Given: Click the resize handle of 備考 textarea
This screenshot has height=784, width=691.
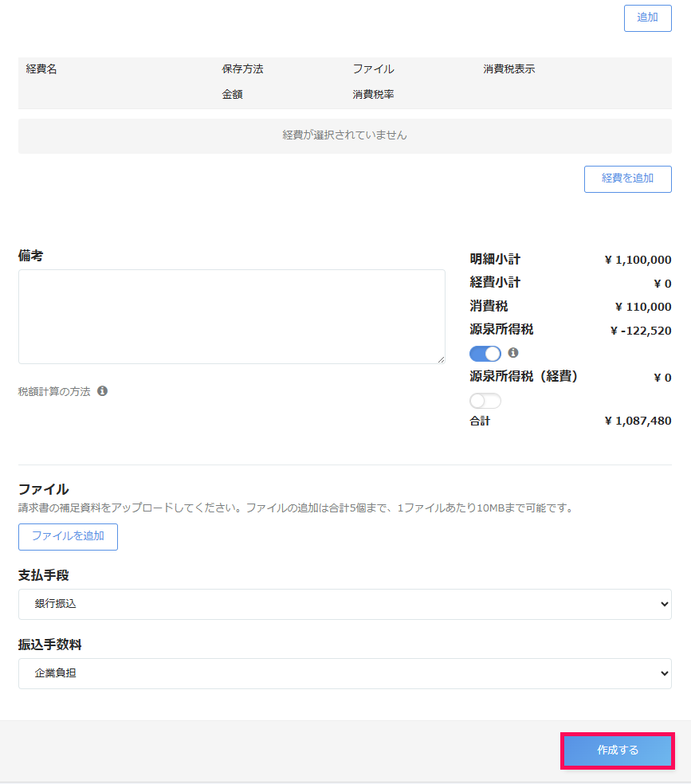Looking at the screenshot, I should pyautogui.click(x=441, y=359).
